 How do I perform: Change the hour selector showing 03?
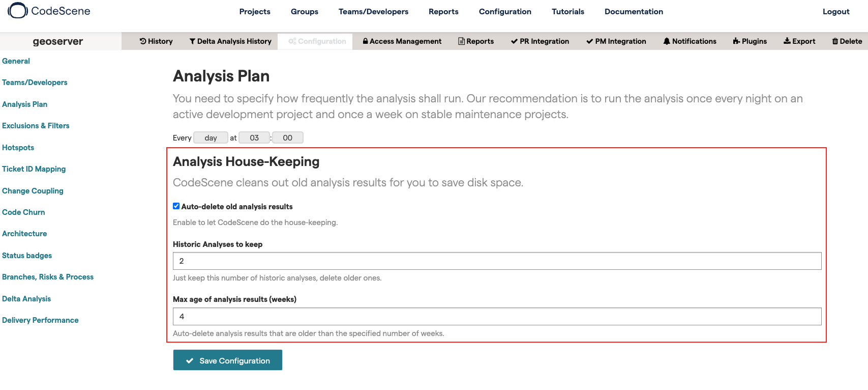coord(254,137)
